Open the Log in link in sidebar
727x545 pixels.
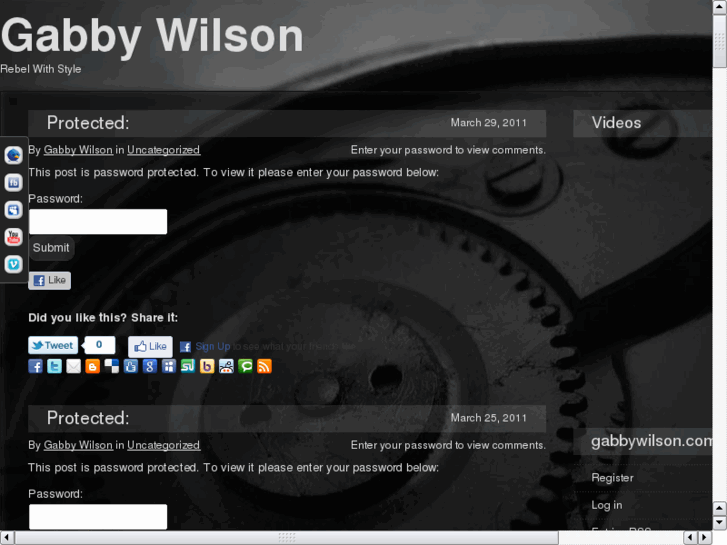coord(606,505)
